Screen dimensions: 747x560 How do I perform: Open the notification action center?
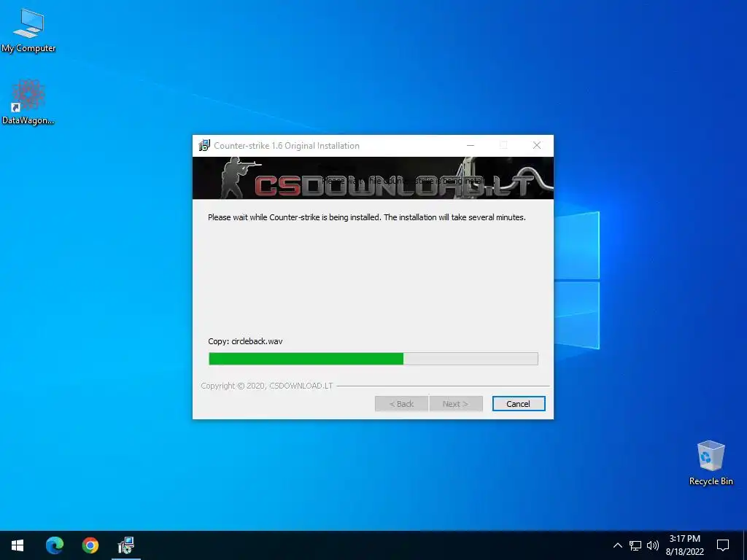click(x=723, y=545)
